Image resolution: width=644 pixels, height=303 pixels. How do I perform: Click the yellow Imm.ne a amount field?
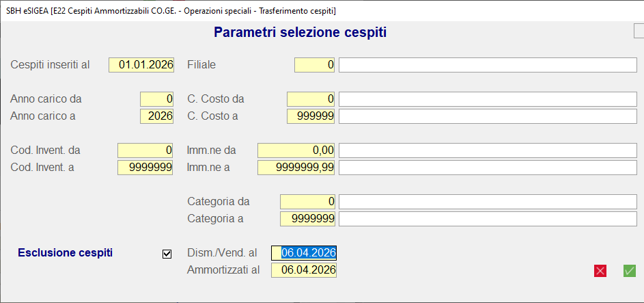[296, 168]
